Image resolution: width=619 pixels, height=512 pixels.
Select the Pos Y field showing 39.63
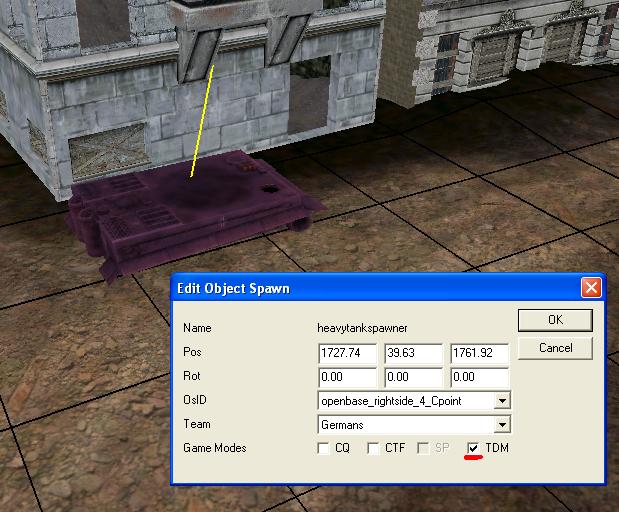pos(413,353)
